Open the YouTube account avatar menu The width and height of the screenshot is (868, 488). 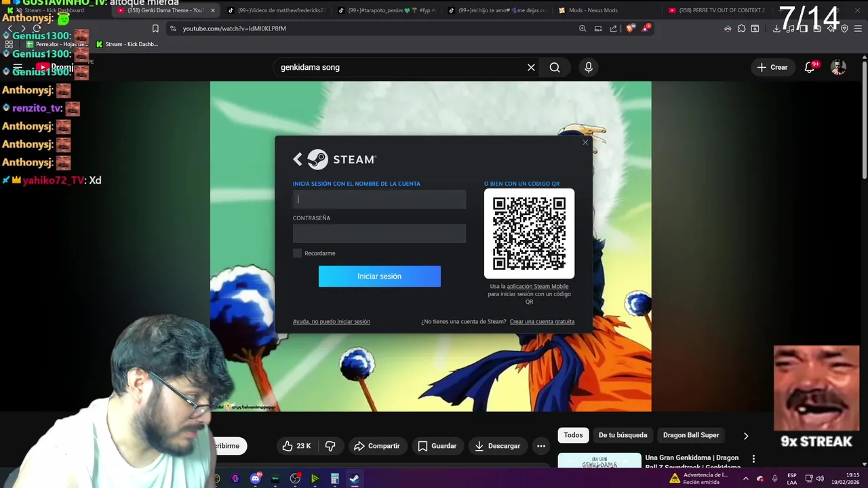point(839,67)
